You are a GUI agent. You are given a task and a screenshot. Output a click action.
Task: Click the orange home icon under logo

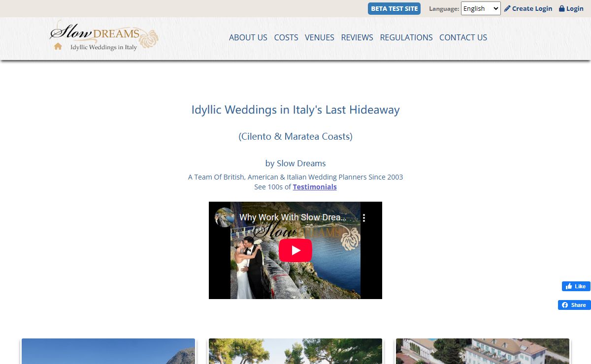click(58, 46)
